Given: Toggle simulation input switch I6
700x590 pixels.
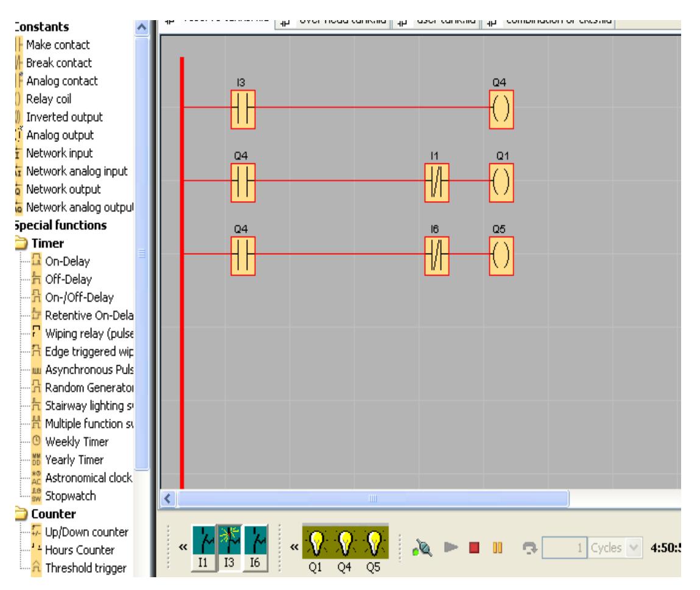Looking at the screenshot, I should click(255, 547).
